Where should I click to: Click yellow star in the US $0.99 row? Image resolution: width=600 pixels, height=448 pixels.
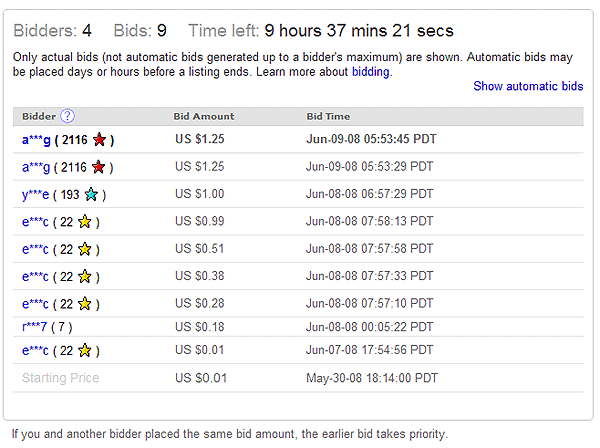pos(85,222)
